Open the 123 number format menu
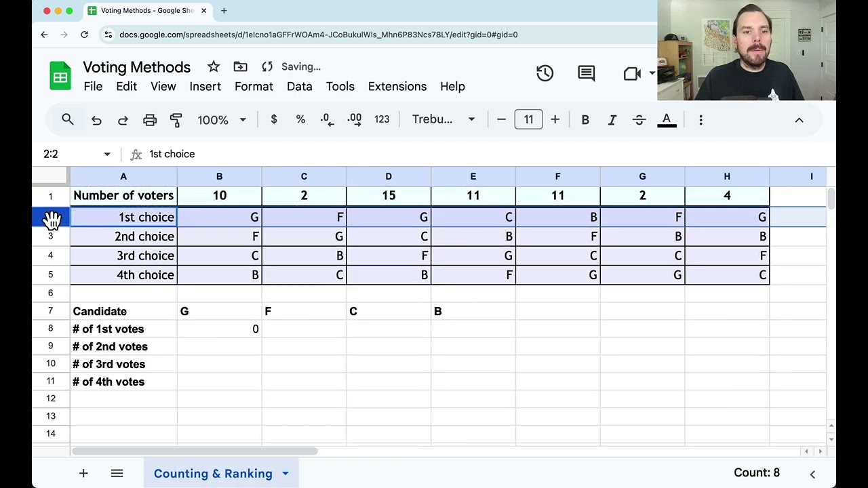The width and height of the screenshot is (868, 488). click(x=382, y=119)
